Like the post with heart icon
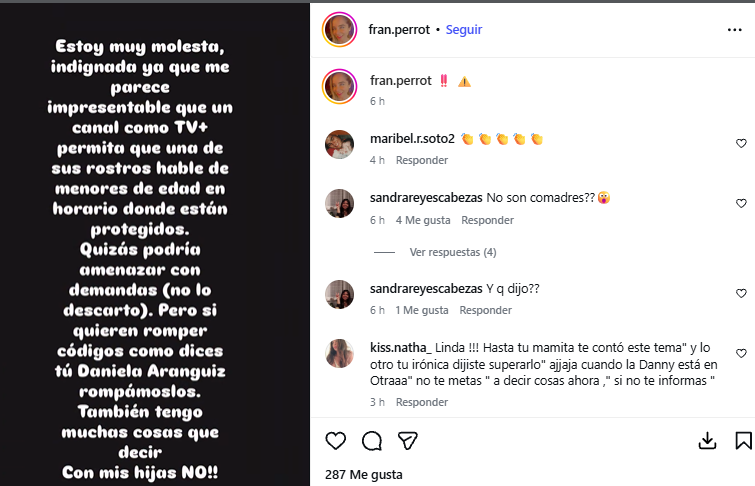This screenshot has height=486, width=755. click(x=336, y=441)
